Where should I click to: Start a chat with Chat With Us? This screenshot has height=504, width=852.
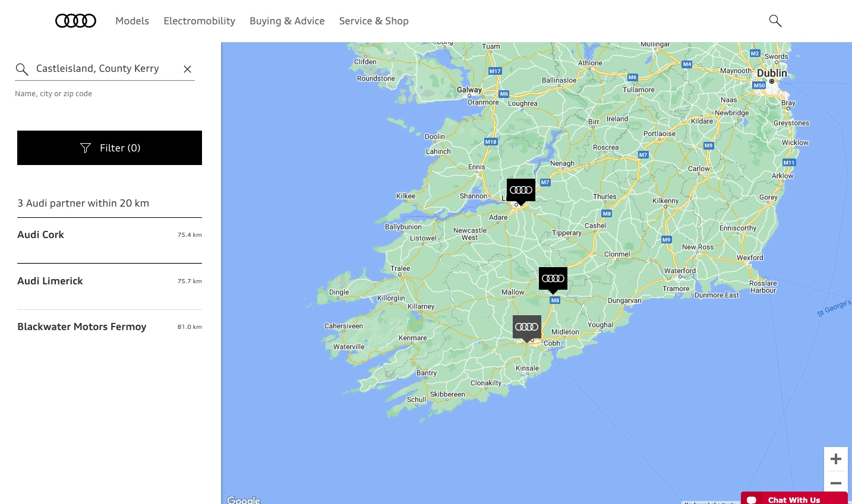(794, 499)
